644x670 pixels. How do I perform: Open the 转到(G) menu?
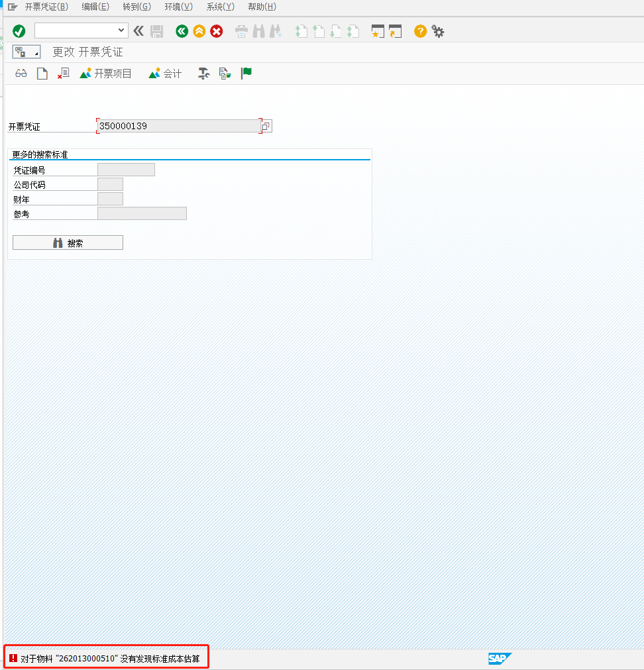pyautogui.click(x=136, y=7)
